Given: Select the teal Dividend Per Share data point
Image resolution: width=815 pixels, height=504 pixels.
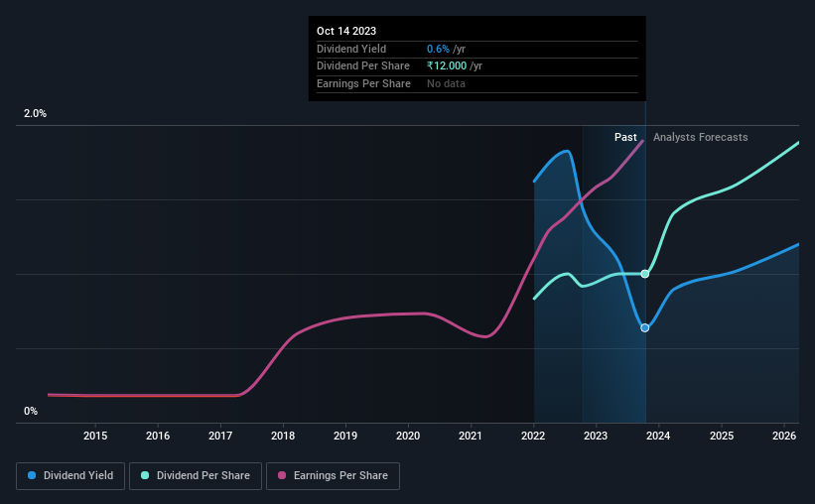Looking at the screenshot, I should pyautogui.click(x=645, y=274).
